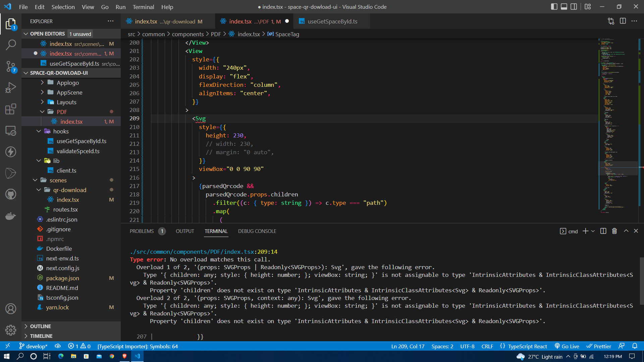Image resolution: width=644 pixels, height=362 pixels.
Task: Open the notifications bell in status bar
Action: tap(635, 346)
